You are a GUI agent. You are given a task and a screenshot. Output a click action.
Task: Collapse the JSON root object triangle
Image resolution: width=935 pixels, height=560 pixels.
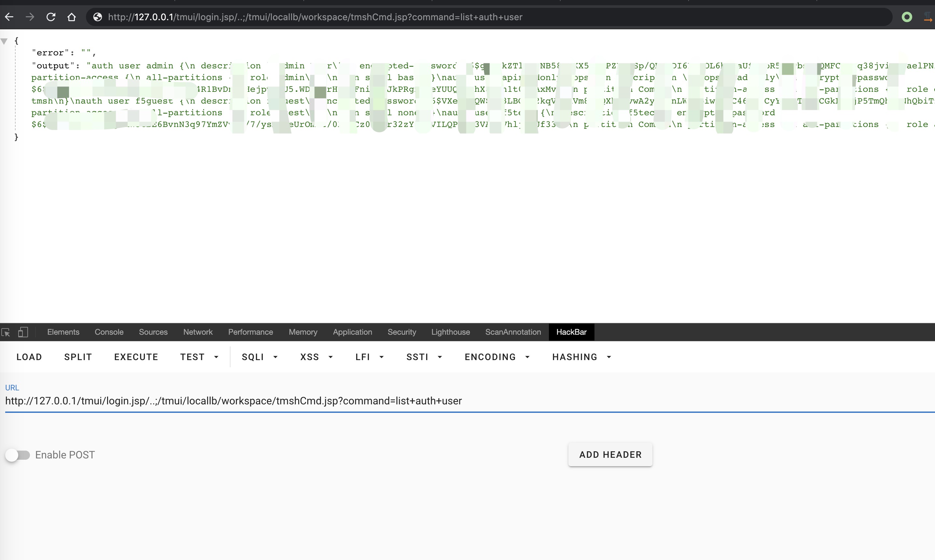(4, 41)
